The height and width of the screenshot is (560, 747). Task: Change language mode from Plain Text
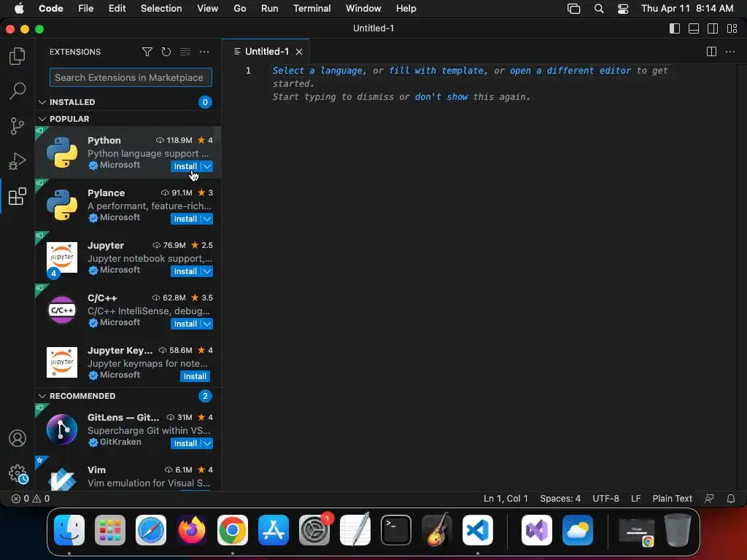[672, 499]
